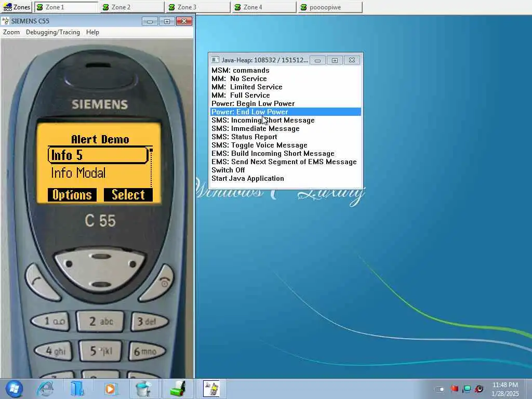Open the Windows Start menu
Viewport: 532px width, 399px height.
tap(14, 389)
